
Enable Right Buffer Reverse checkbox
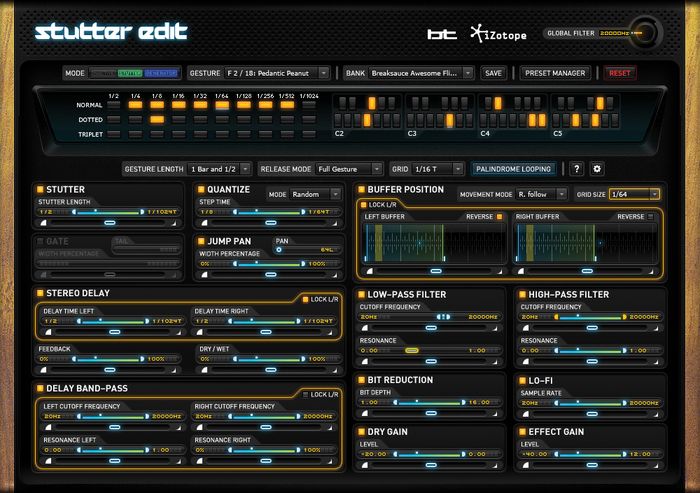click(x=650, y=217)
